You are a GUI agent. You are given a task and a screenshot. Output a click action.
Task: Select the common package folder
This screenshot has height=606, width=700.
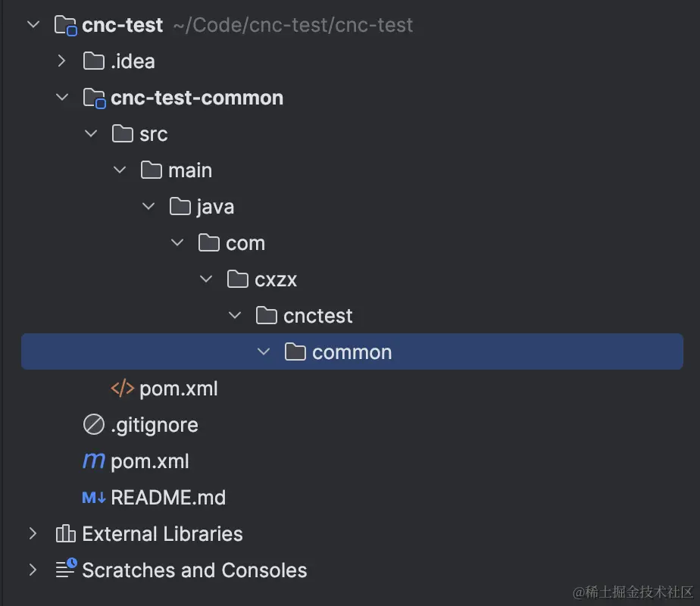coord(352,352)
